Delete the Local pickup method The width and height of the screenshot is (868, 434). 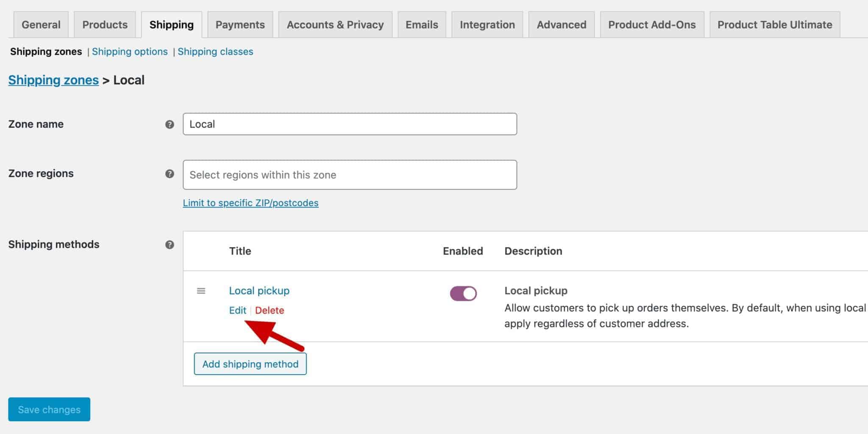coord(270,310)
